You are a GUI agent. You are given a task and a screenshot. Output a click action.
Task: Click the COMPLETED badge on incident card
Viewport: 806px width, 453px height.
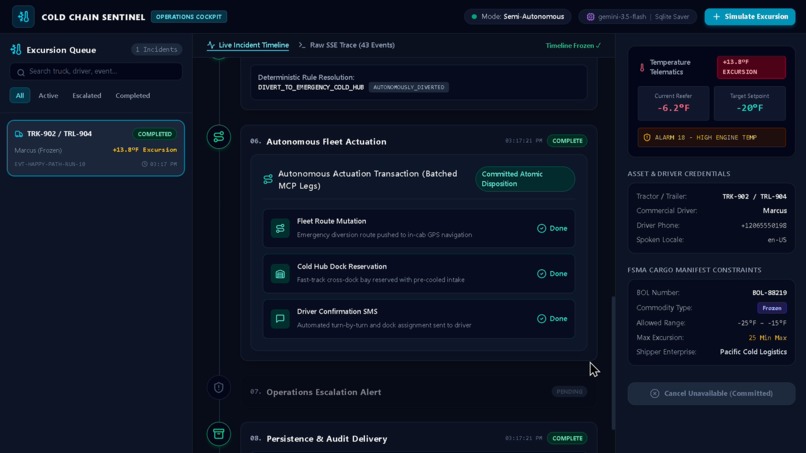pos(155,134)
